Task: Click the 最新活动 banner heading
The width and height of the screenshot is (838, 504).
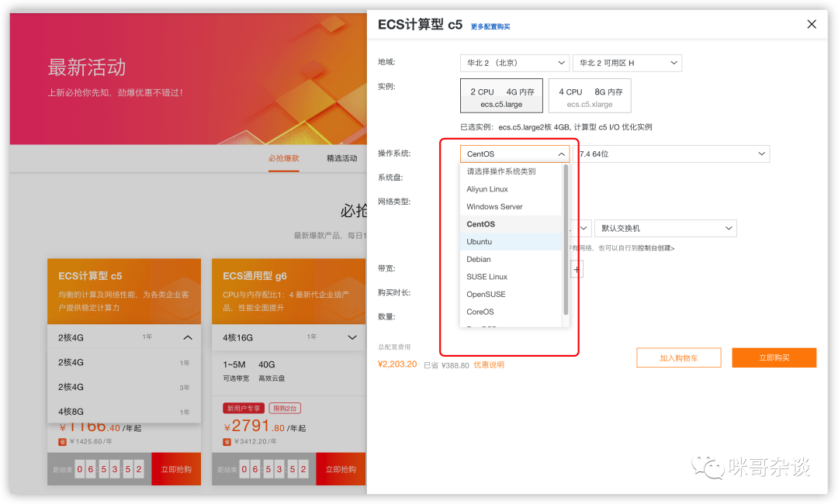Action: (x=87, y=67)
